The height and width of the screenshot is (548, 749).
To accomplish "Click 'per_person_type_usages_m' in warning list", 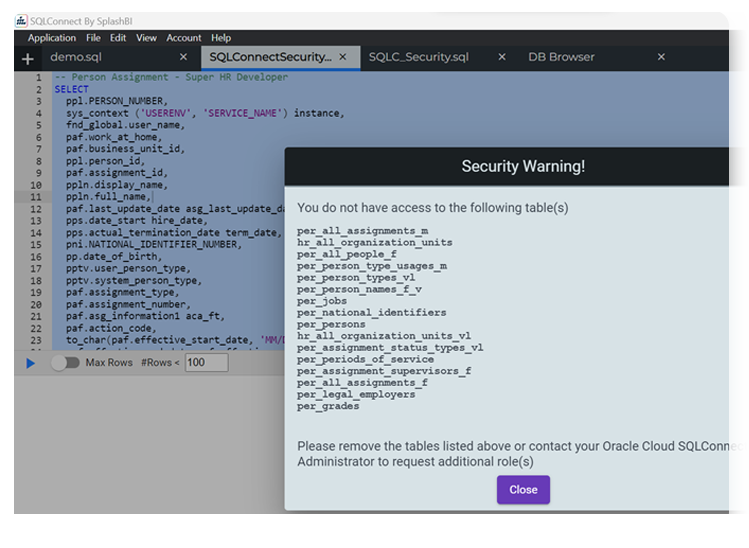I will [x=372, y=266].
